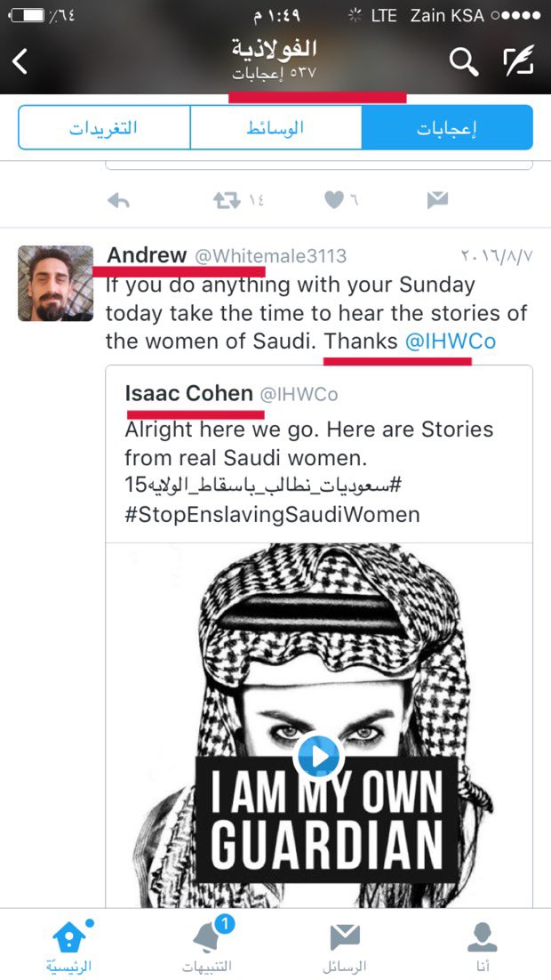This screenshot has width=551, height=980.
Task: Send tweet via direct message envelope icon
Action: pyautogui.click(x=437, y=200)
